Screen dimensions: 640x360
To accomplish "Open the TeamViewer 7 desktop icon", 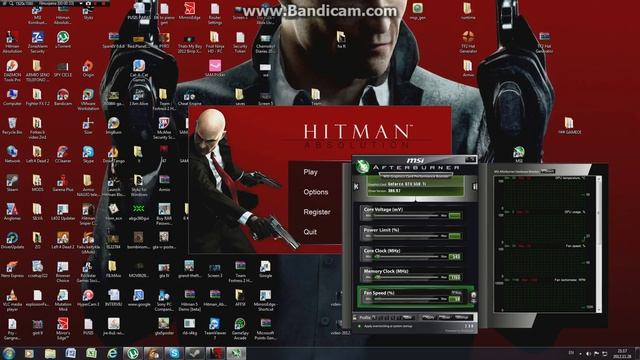I will coord(214,328).
